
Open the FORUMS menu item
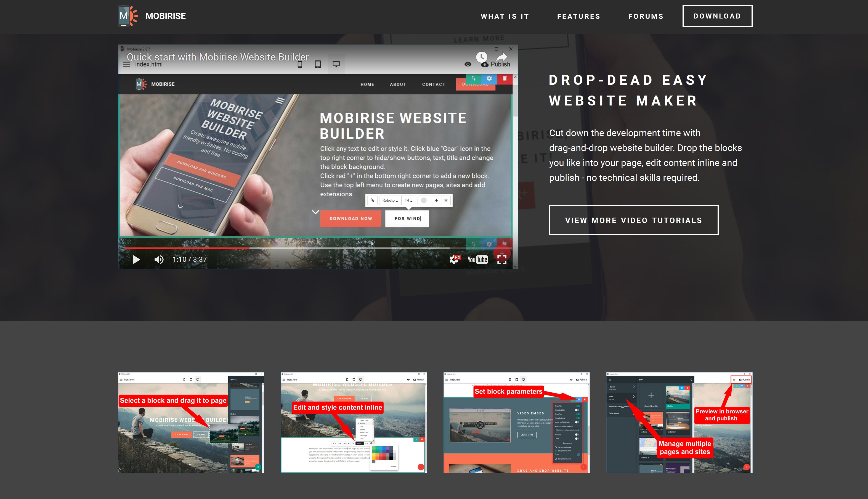[646, 15]
